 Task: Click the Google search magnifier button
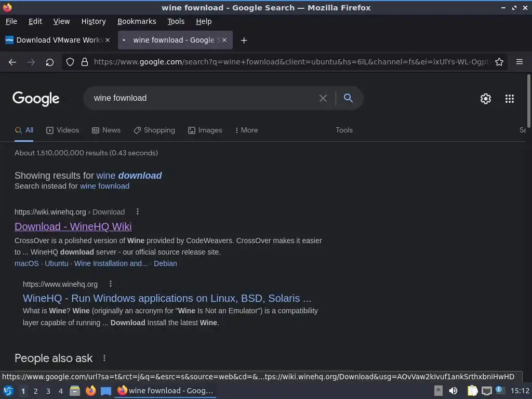348,98
